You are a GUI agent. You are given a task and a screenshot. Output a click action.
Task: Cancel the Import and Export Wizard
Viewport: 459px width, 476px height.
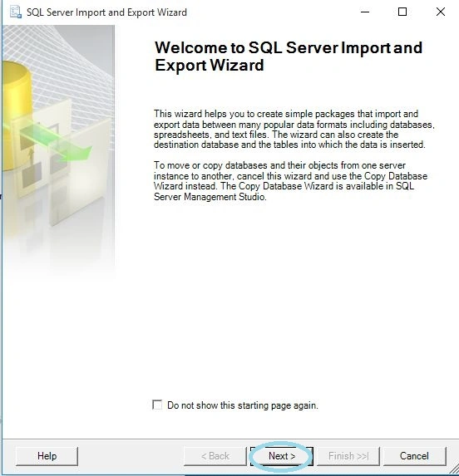[x=414, y=456]
